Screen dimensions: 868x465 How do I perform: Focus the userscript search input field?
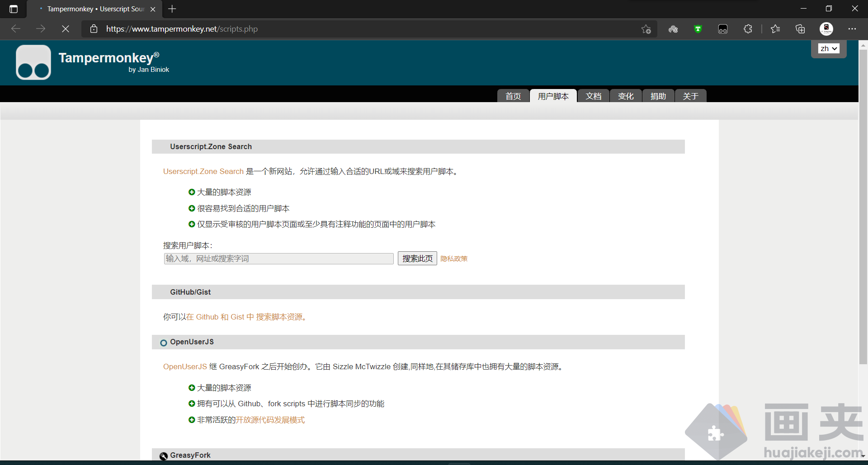(278, 258)
